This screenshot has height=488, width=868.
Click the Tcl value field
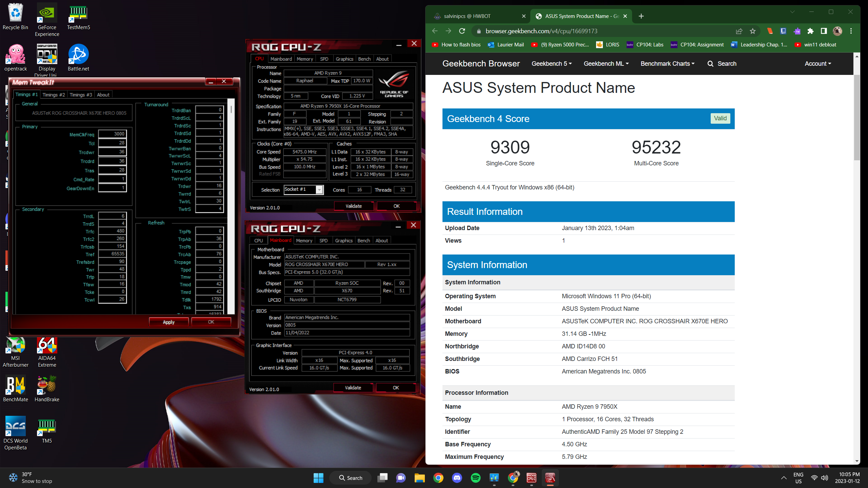point(113,143)
